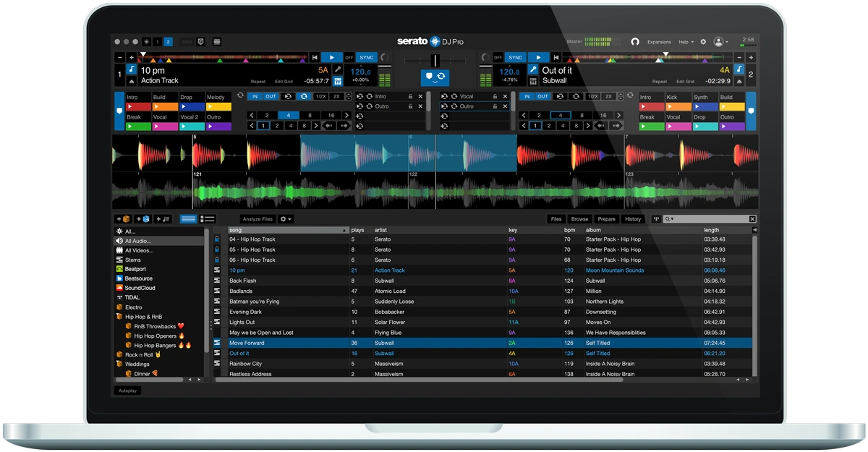Toggle deck 1 key lock note icon
This screenshot has height=452, width=868.
tap(132, 69)
